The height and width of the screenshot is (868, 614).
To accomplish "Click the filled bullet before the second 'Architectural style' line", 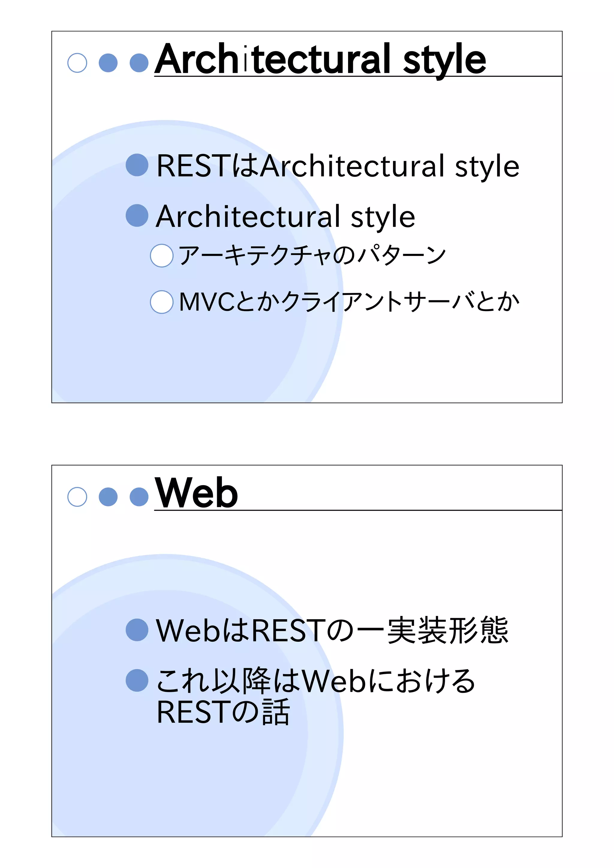I will (137, 216).
